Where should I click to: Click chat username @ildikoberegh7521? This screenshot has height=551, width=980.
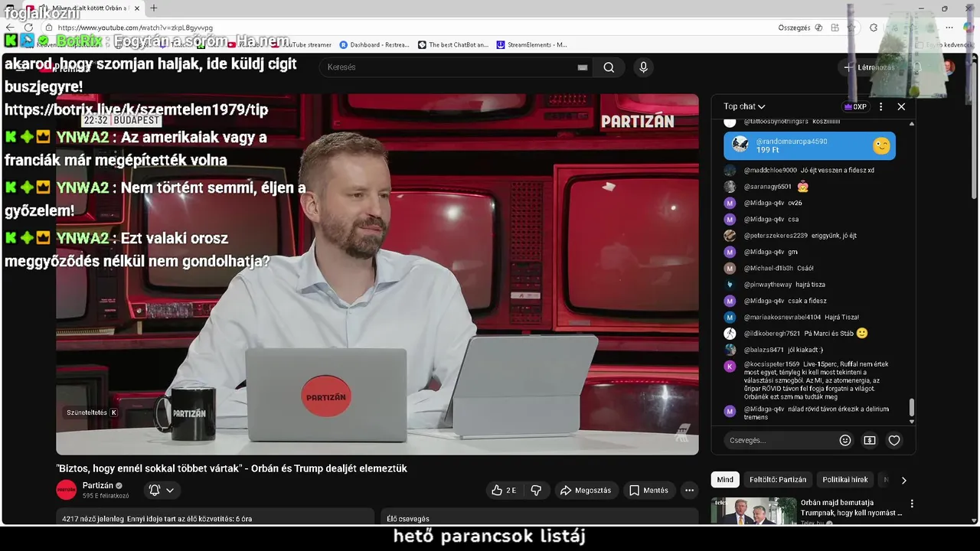click(x=772, y=334)
